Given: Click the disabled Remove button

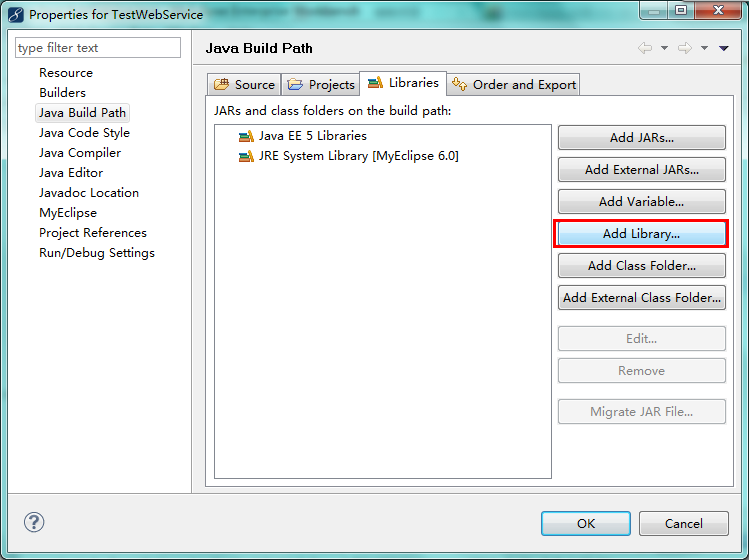Looking at the screenshot, I should (642, 371).
